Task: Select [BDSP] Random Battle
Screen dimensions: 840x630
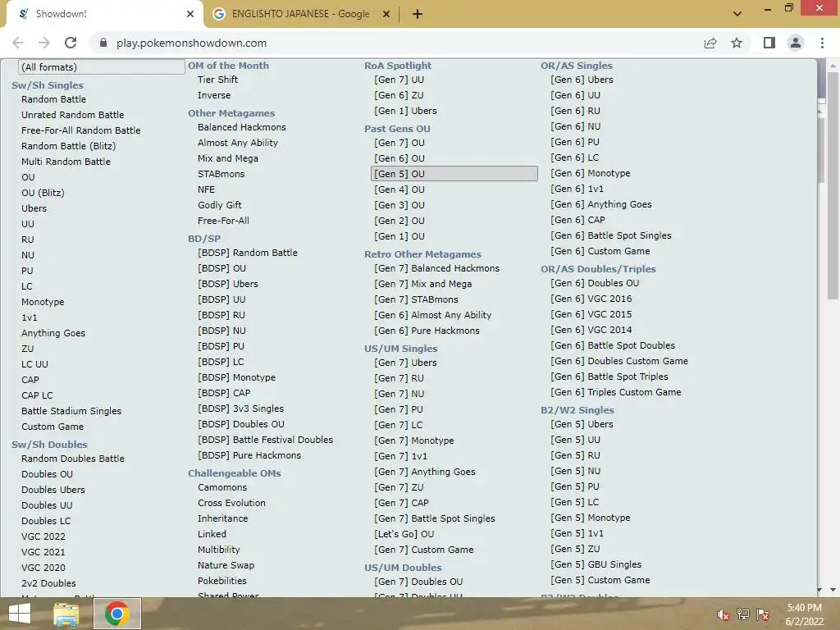Action: 248,253
